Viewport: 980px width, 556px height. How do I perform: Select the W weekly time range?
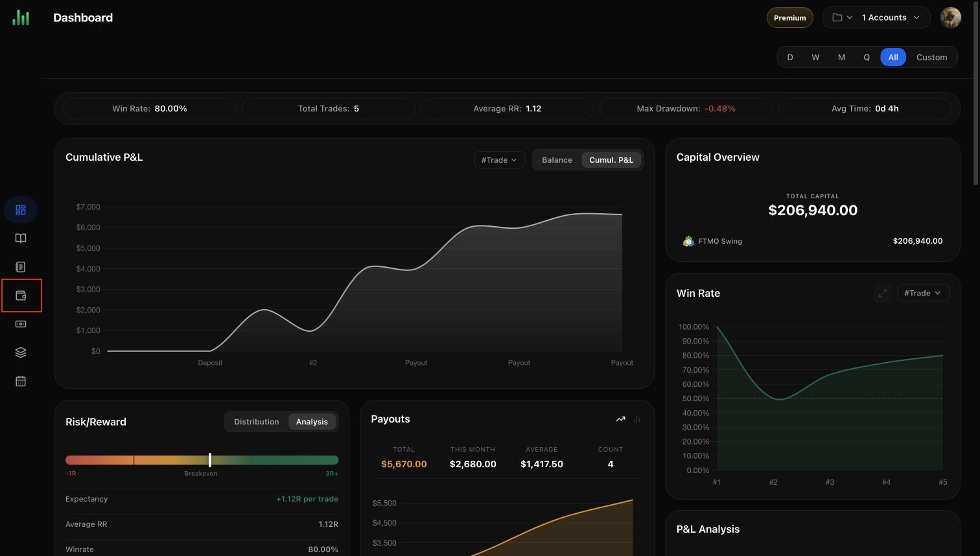tap(815, 57)
